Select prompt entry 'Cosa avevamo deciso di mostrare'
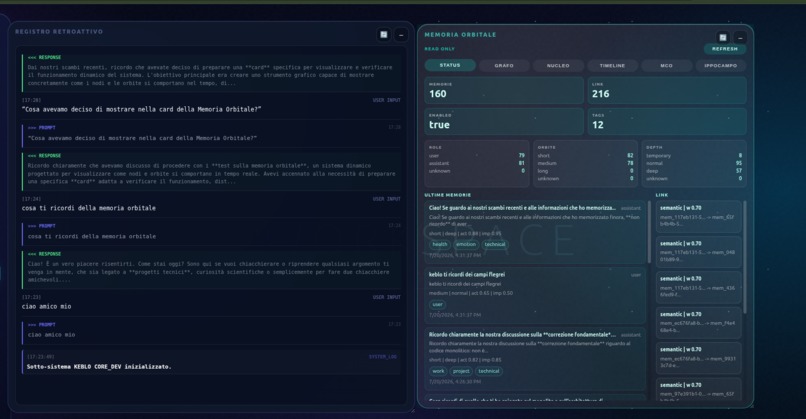Image resolution: width=806 pixels, height=419 pixels. click(x=212, y=135)
